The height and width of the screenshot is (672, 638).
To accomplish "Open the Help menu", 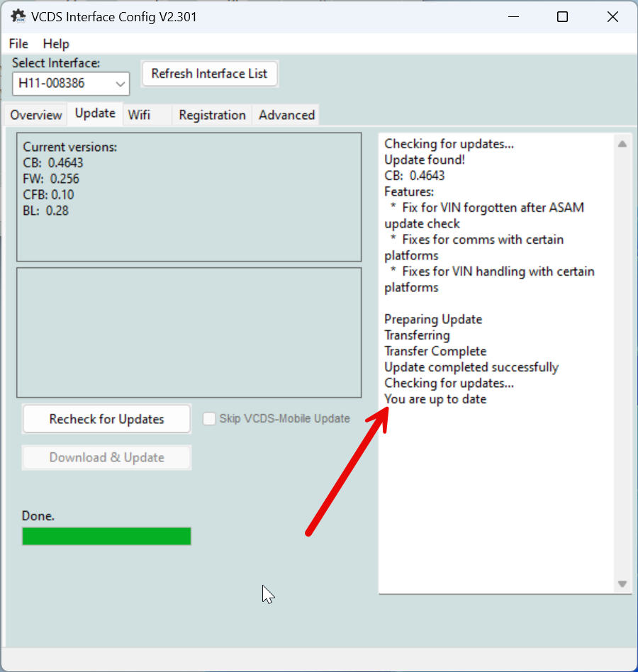I will pos(56,44).
